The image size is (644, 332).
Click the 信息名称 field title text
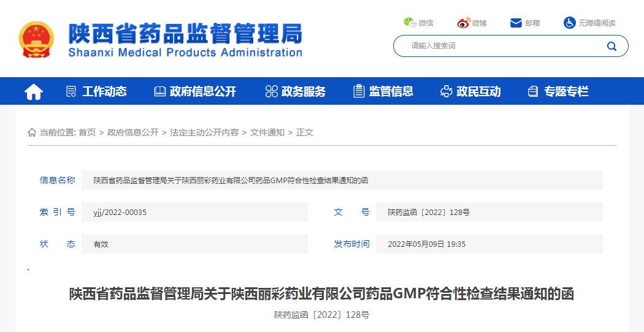[231, 181]
